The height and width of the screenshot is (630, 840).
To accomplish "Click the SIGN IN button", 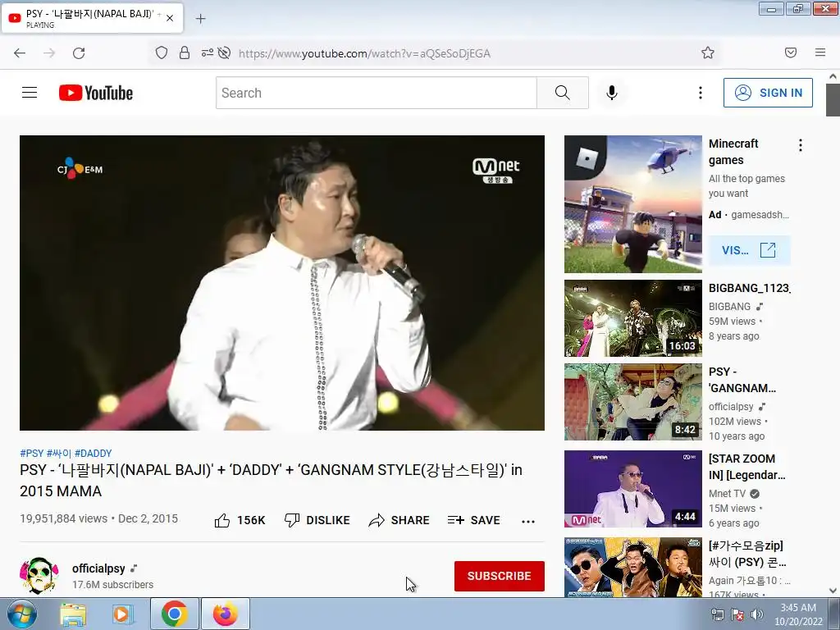I will tap(768, 93).
